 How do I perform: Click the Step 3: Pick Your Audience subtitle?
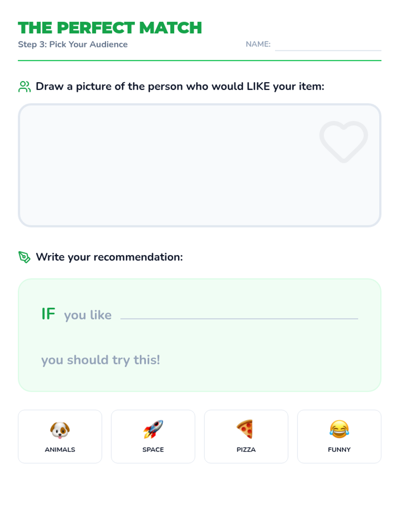point(73,44)
